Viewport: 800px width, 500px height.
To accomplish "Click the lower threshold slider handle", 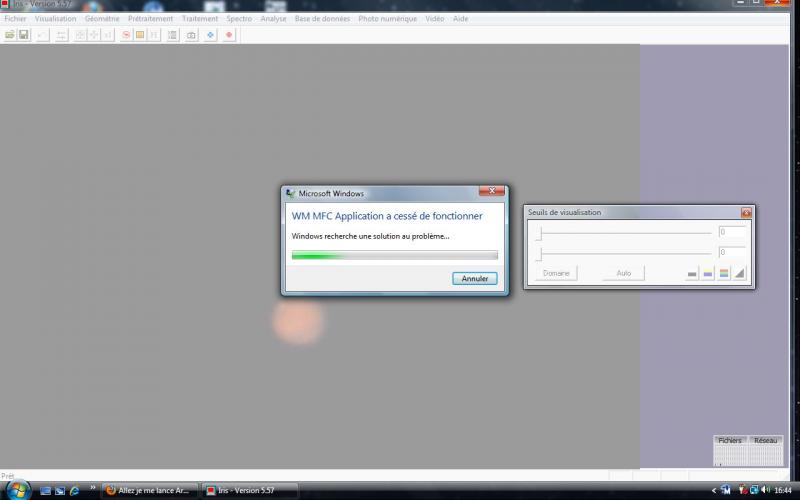I will (540, 253).
